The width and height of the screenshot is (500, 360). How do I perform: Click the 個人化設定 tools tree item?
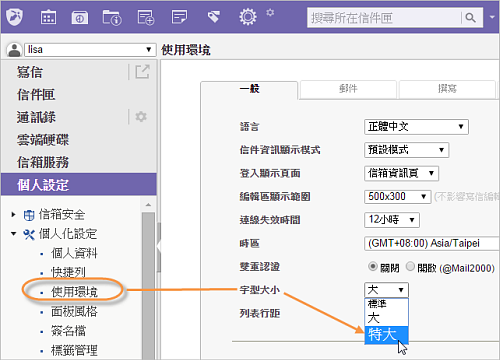click(x=60, y=234)
